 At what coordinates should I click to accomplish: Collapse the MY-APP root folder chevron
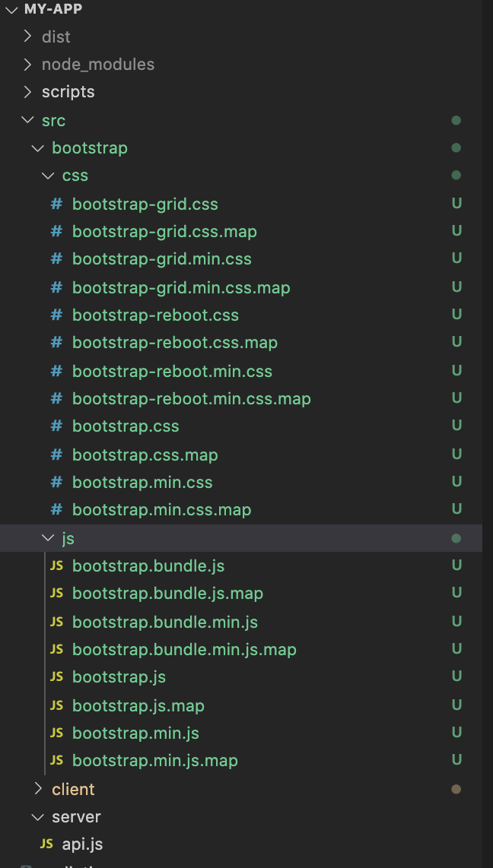click(11, 9)
